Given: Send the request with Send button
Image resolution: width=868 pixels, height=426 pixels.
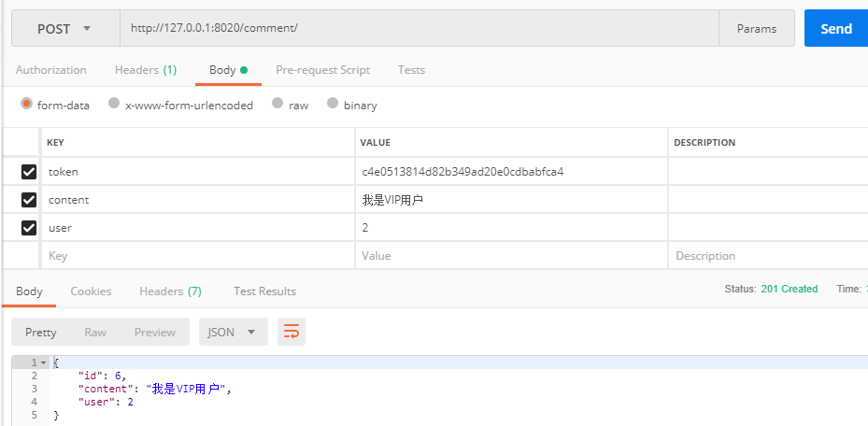Looking at the screenshot, I should (x=836, y=28).
